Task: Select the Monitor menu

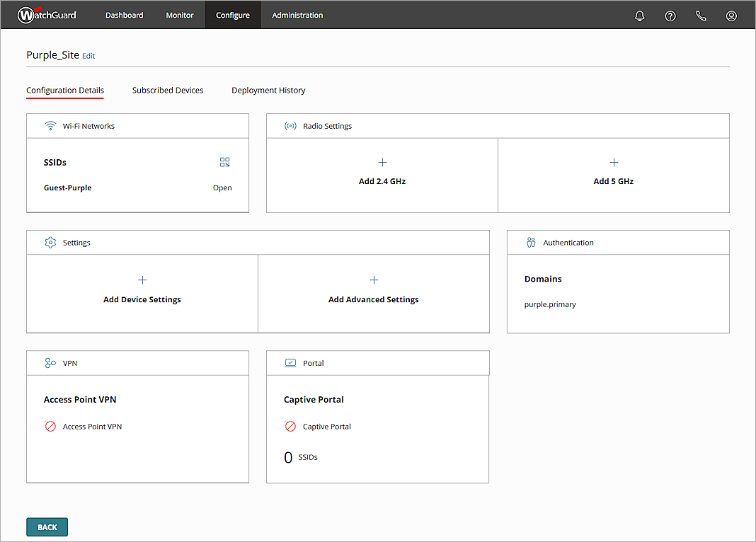Action: pos(179,14)
